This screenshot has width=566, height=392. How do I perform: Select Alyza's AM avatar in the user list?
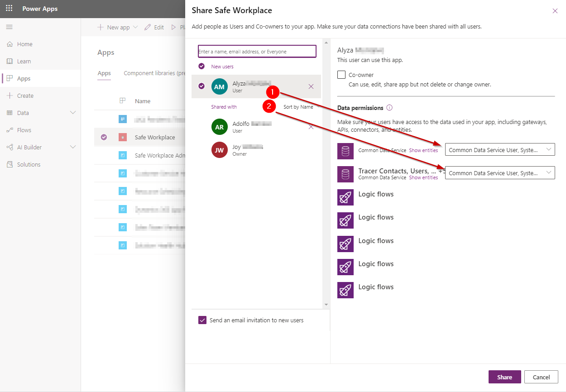[219, 86]
